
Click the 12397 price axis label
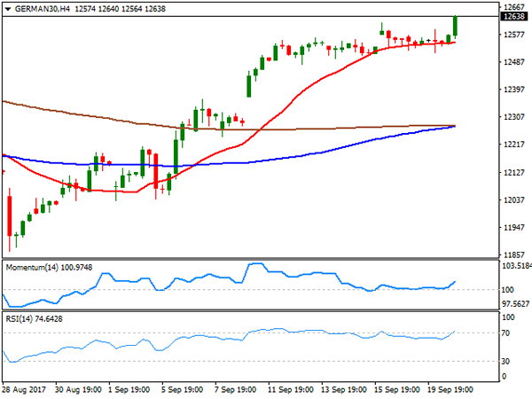coord(514,90)
